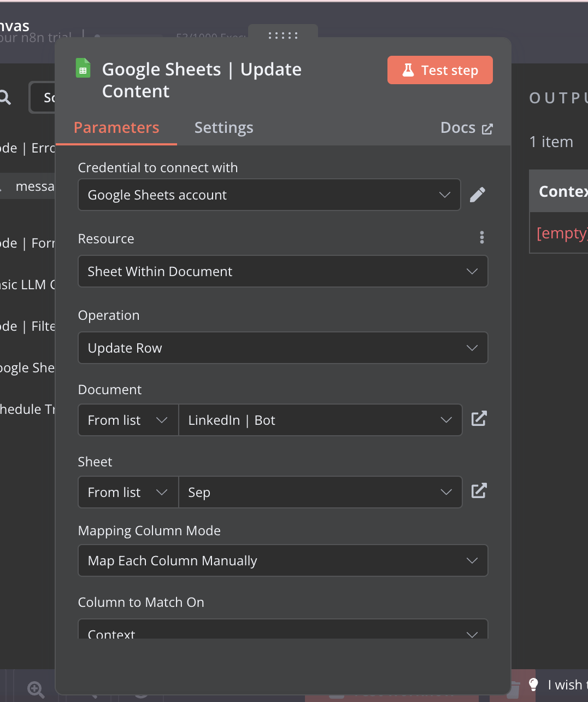Expand the Mapping Column Mode dropdown
The width and height of the screenshot is (588, 702).
pos(283,560)
